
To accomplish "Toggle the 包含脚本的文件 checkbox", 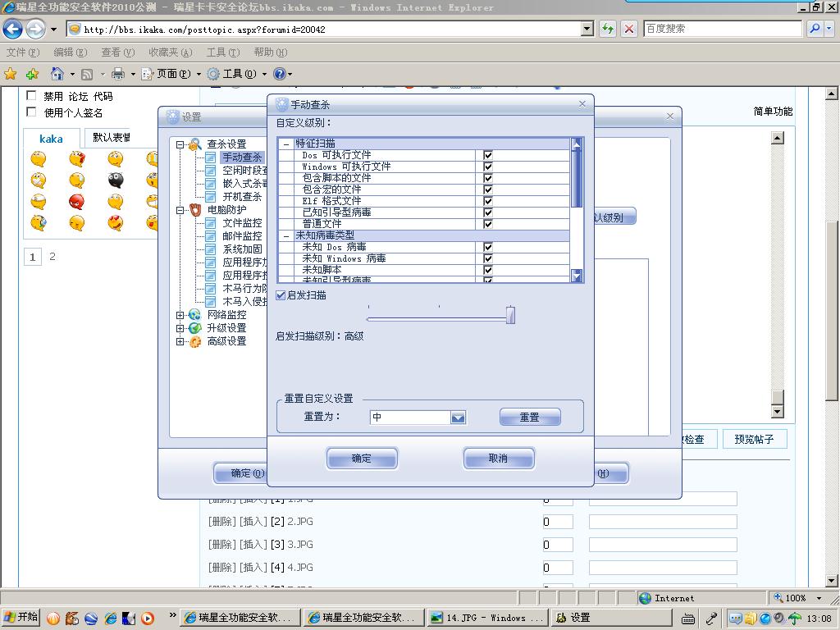I will [x=487, y=178].
